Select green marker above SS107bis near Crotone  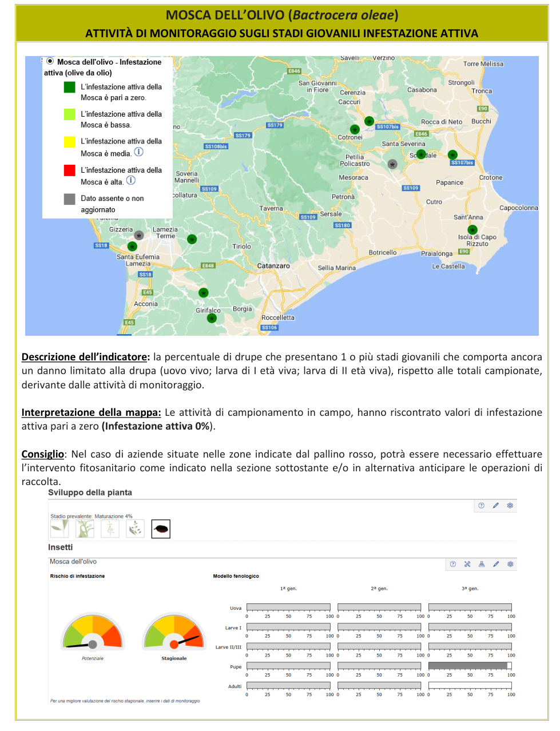pos(452,155)
